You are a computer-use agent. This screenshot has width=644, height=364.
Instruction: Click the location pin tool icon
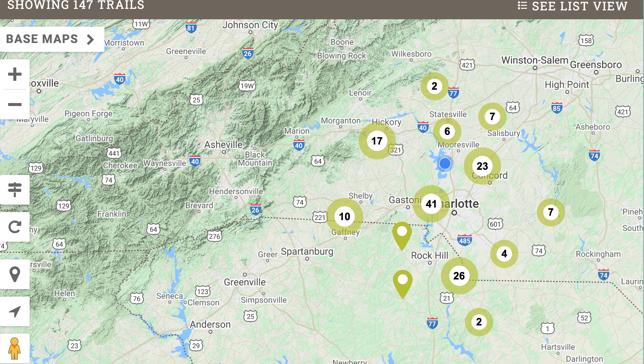click(15, 274)
